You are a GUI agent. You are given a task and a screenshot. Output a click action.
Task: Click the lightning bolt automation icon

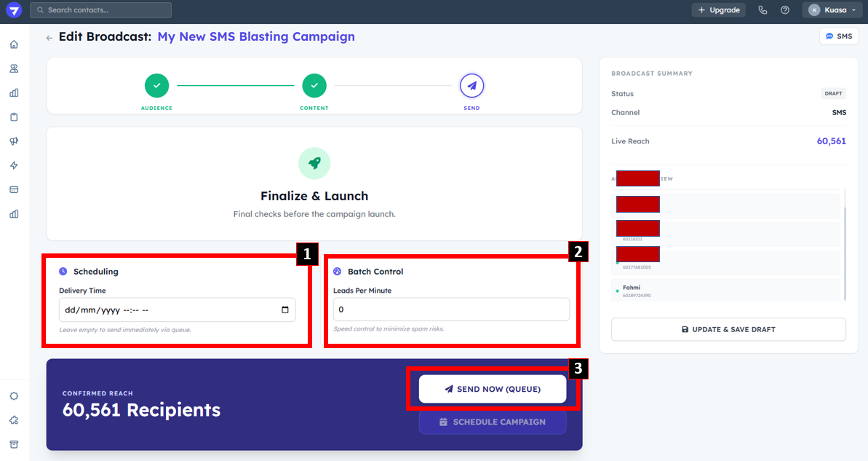14,165
